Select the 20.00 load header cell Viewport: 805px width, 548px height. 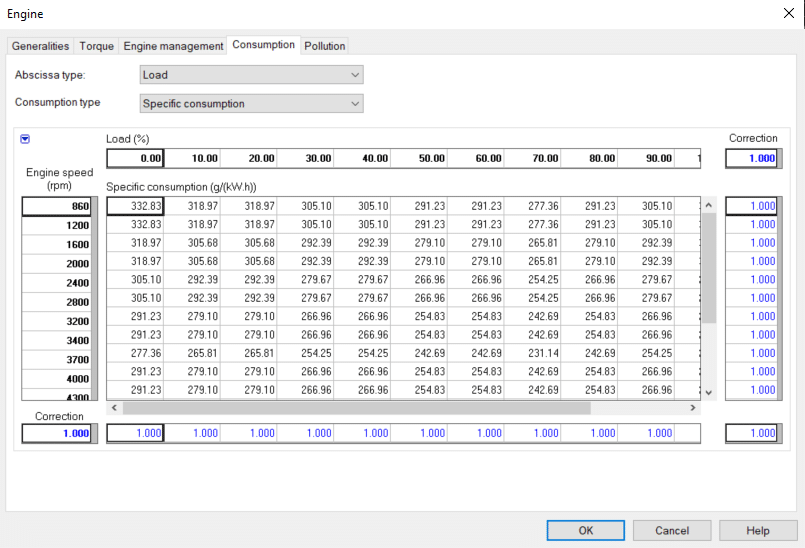pos(248,158)
